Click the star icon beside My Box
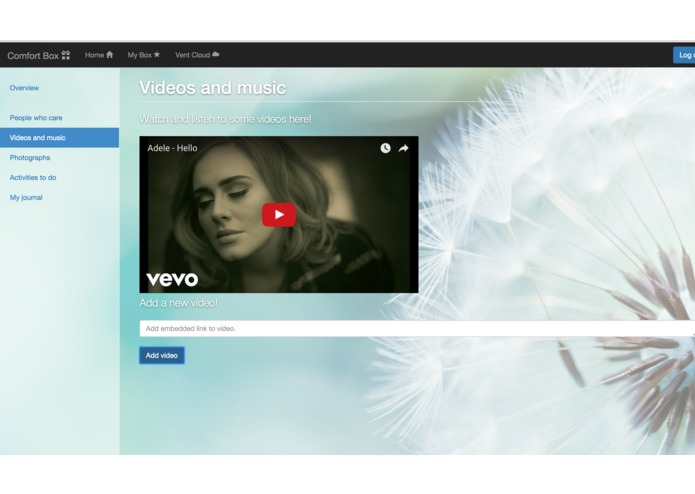 click(x=156, y=54)
